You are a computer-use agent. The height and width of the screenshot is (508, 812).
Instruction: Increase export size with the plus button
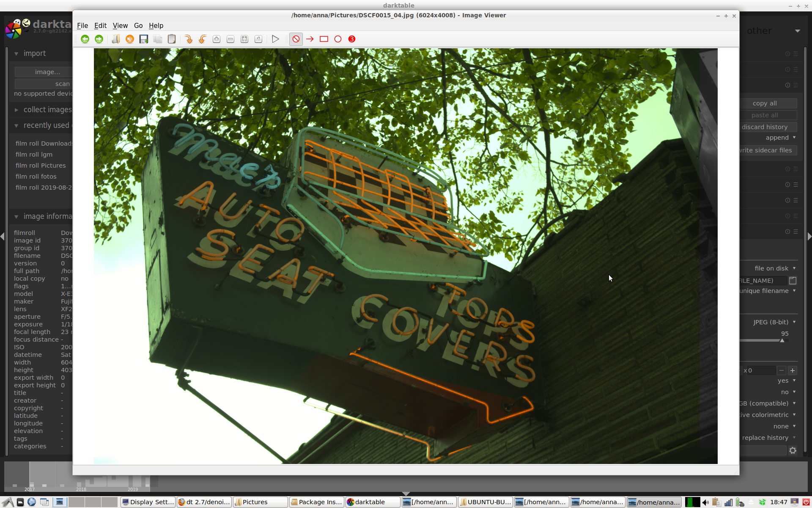point(793,370)
